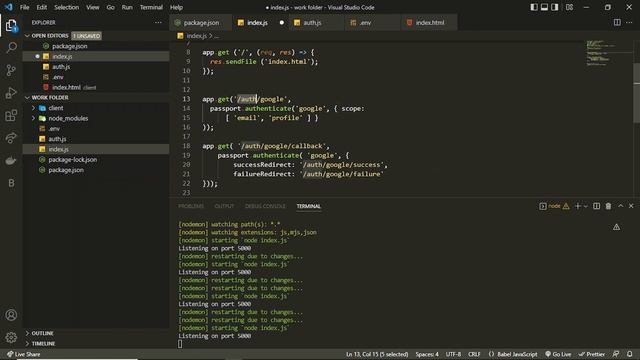Close the terminal panel
640x360 pixels.
coord(631,206)
